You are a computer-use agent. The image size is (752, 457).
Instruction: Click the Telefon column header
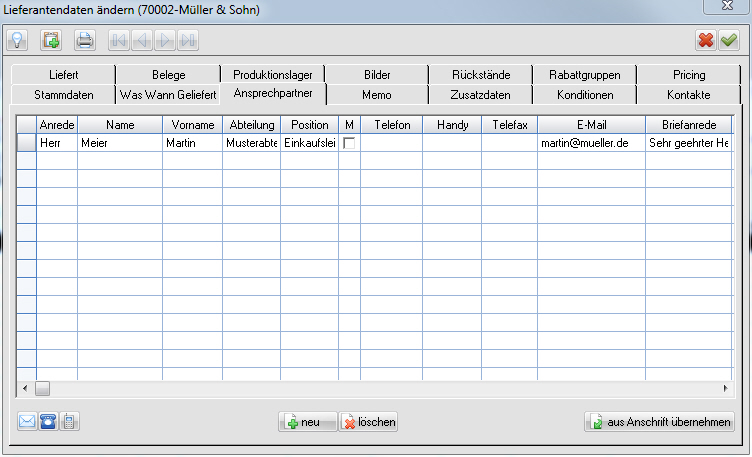point(392,125)
